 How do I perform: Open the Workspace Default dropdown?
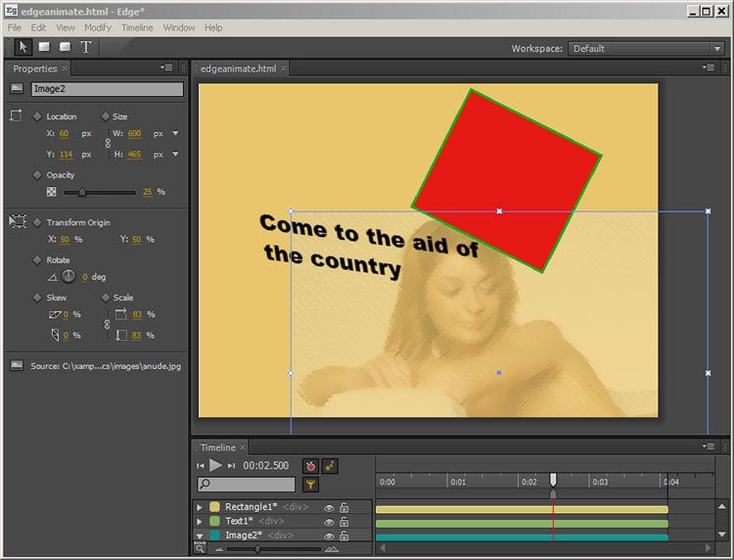[x=646, y=48]
